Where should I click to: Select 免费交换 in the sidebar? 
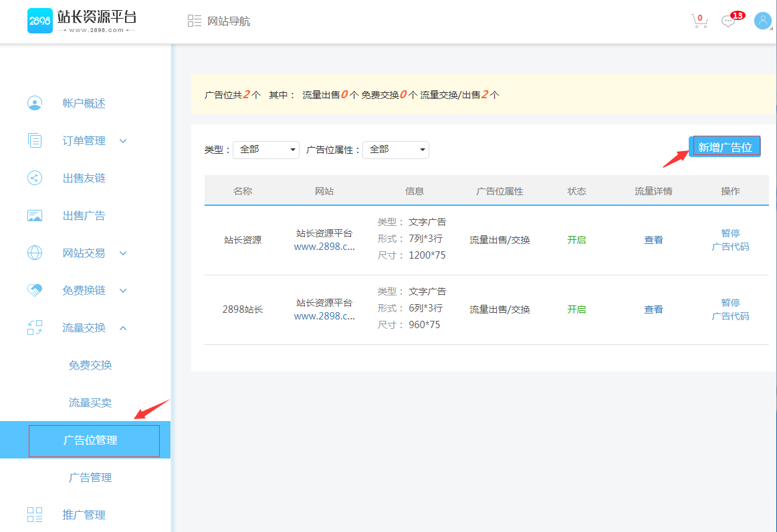click(x=90, y=366)
